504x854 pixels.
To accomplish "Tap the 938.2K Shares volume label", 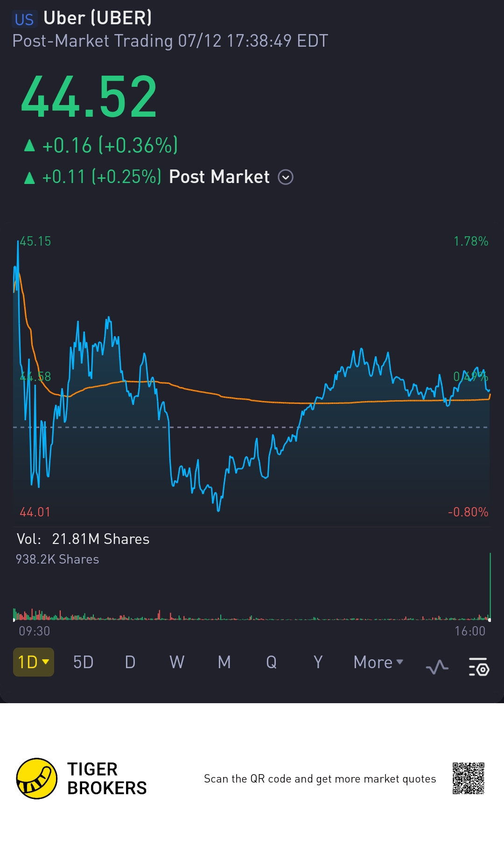I will click(57, 559).
